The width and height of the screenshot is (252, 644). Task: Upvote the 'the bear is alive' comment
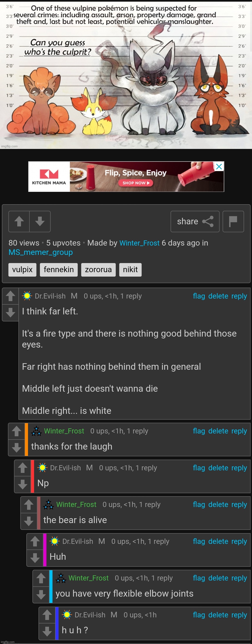29,504
